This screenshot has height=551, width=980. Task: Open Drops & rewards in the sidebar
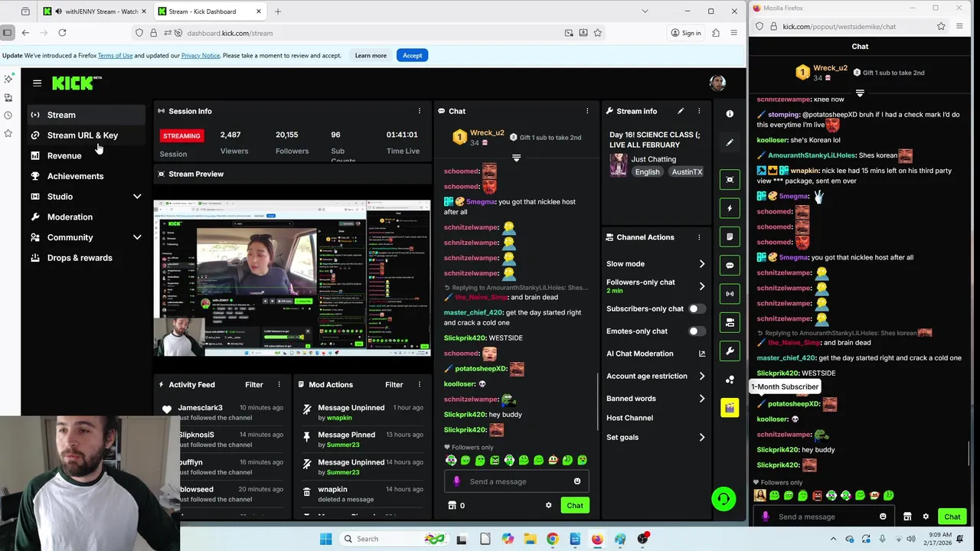[85, 258]
